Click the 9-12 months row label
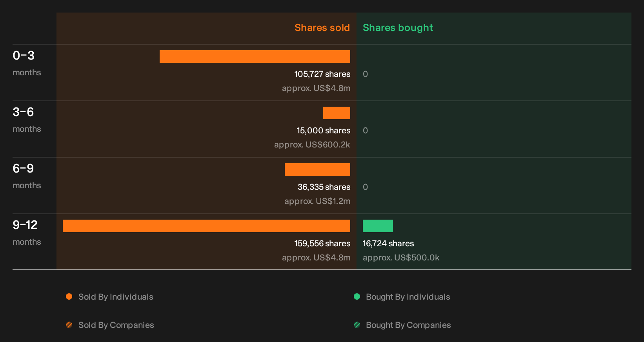The image size is (644, 342). [27, 233]
